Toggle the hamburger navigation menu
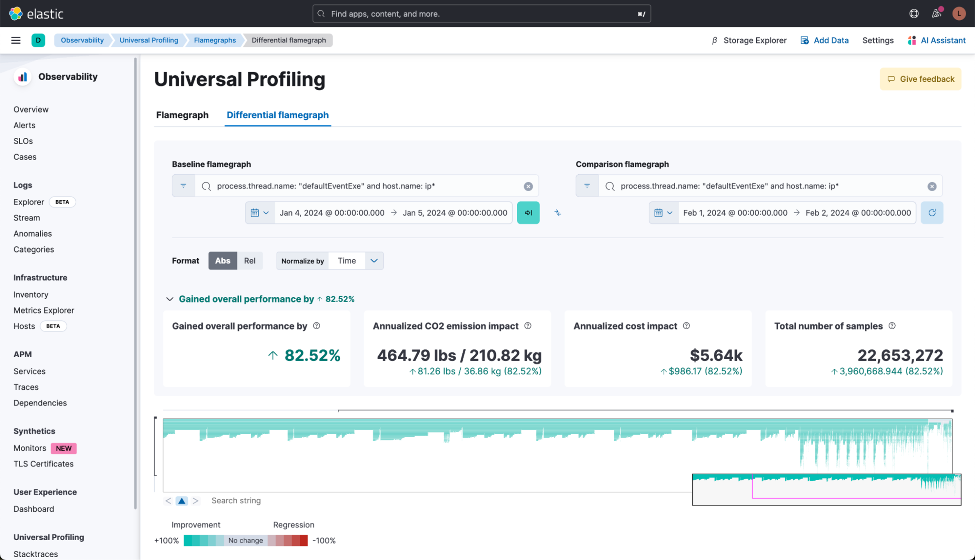 tap(16, 40)
